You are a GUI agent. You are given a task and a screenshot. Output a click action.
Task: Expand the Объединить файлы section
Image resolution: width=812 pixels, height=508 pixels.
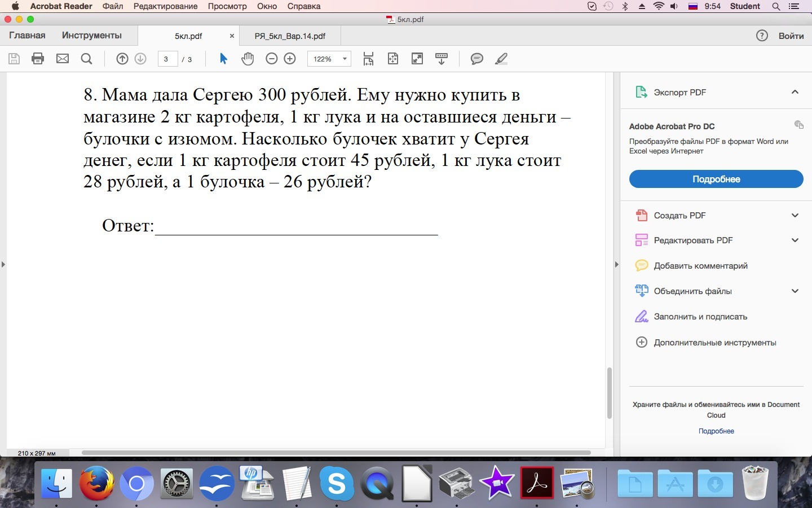tap(795, 291)
